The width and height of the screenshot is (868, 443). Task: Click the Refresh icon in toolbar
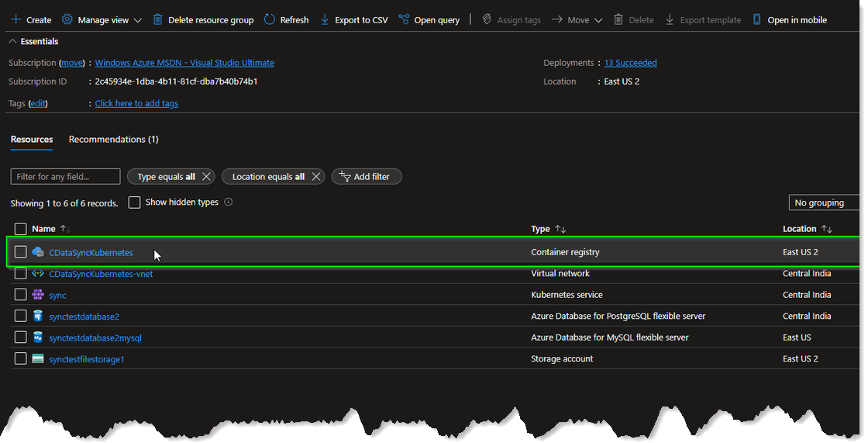click(270, 19)
